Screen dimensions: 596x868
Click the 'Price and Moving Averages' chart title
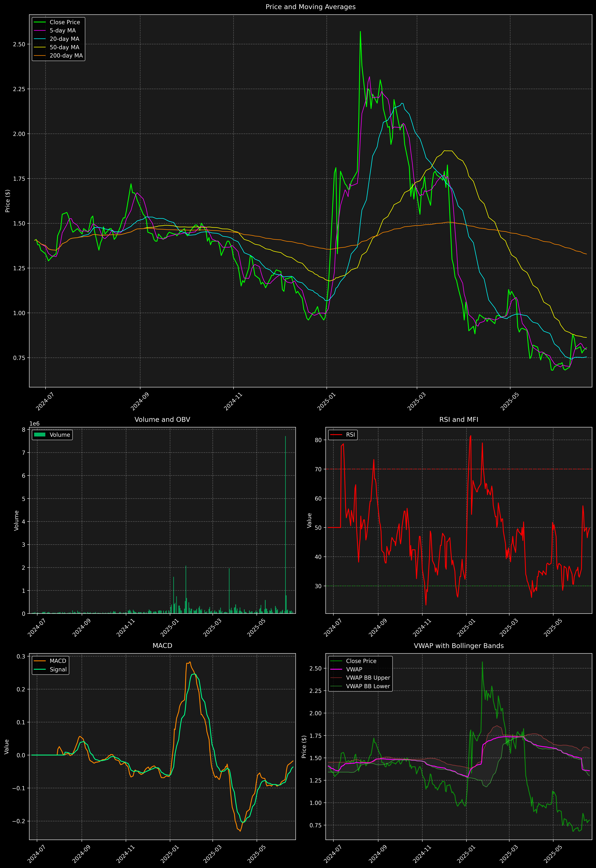click(310, 7)
